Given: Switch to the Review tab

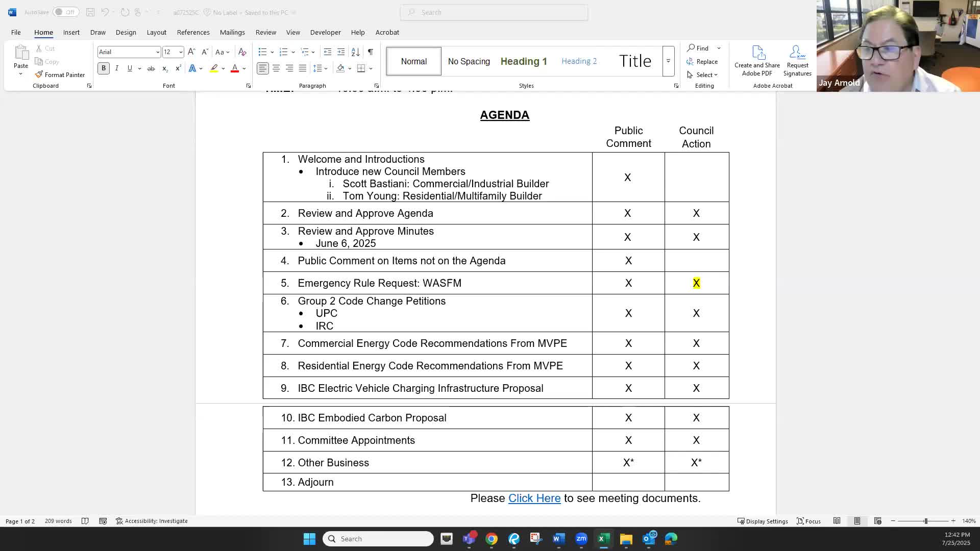Looking at the screenshot, I should [x=265, y=32].
